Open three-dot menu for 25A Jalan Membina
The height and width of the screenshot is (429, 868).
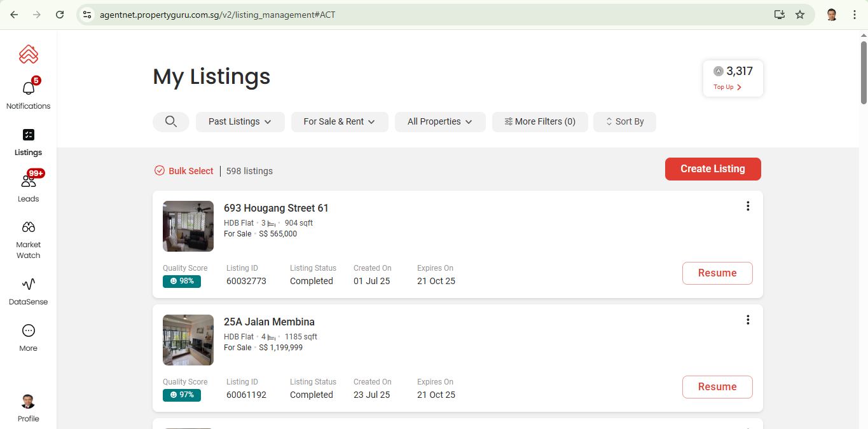pyautogui.click(x=748, y=320)
